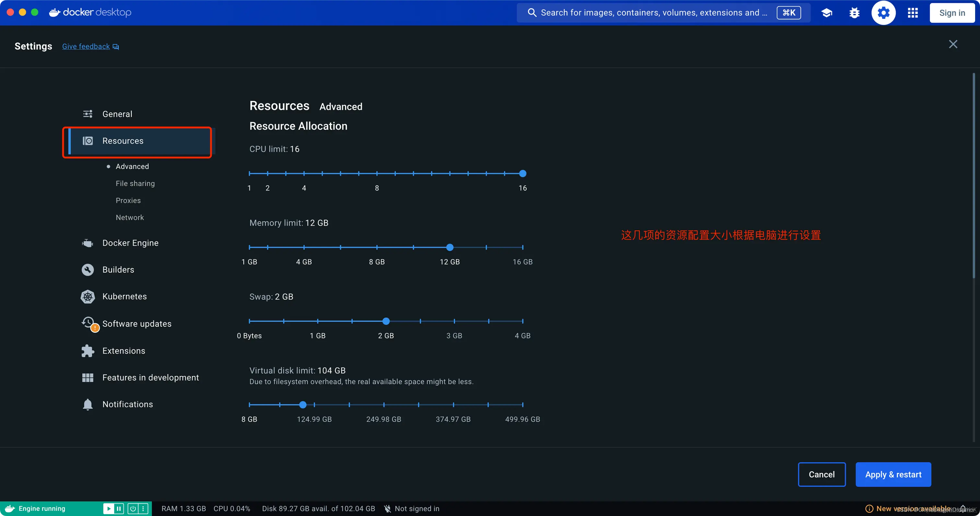Select the Extensions puzzle-piece settings item
Image resolution: width=980 pixels, height=516 pixels.
124,351
